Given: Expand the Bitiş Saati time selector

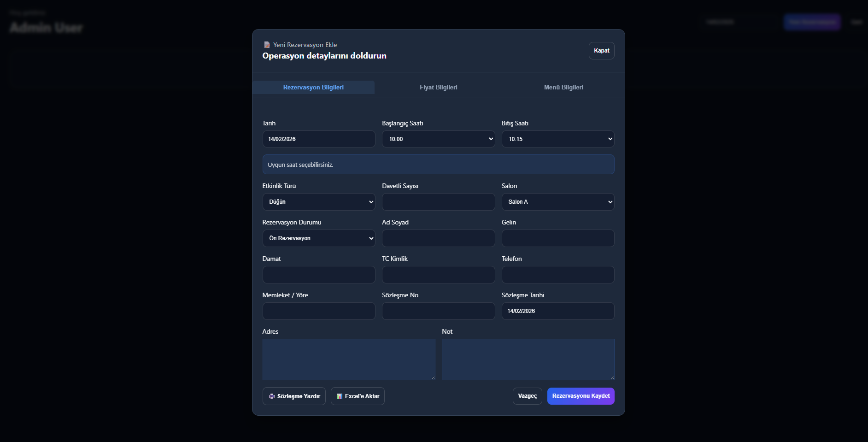Looking at the screenshot, I should point(557,139).
